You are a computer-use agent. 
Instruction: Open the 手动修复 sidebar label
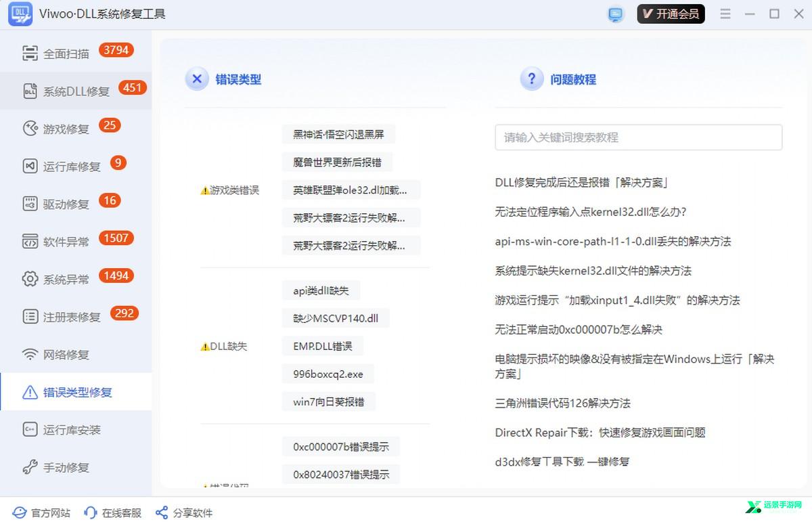[66, 468]
